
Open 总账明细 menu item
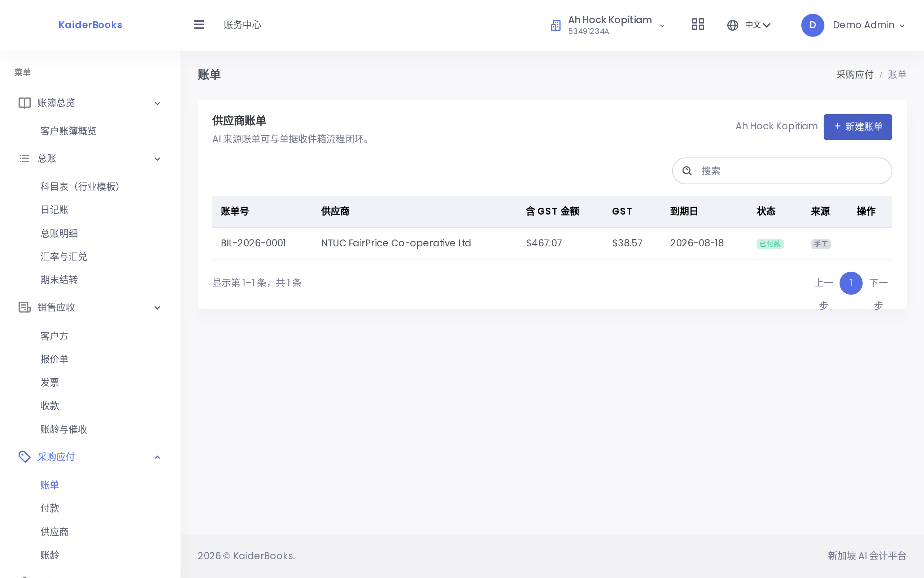59,234
